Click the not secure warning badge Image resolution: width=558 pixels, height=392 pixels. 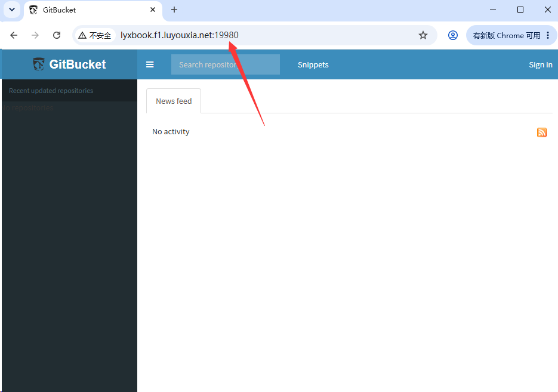(95, 35)
